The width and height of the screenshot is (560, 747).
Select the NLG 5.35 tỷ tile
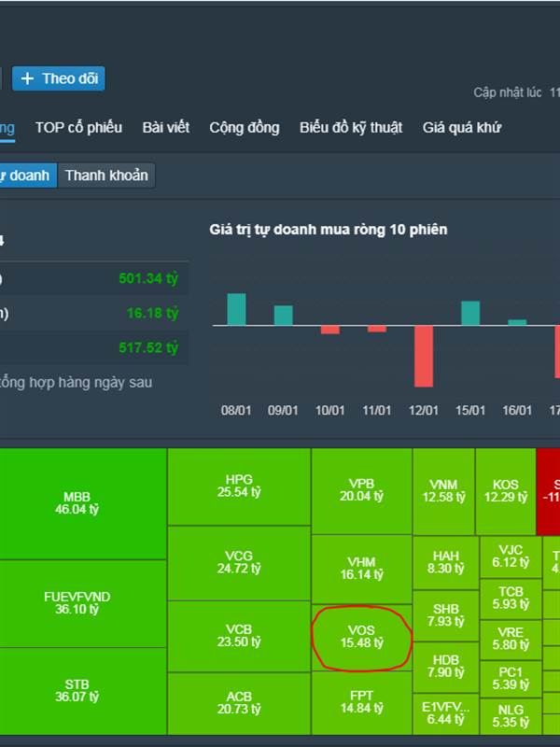tap(511, 716)
